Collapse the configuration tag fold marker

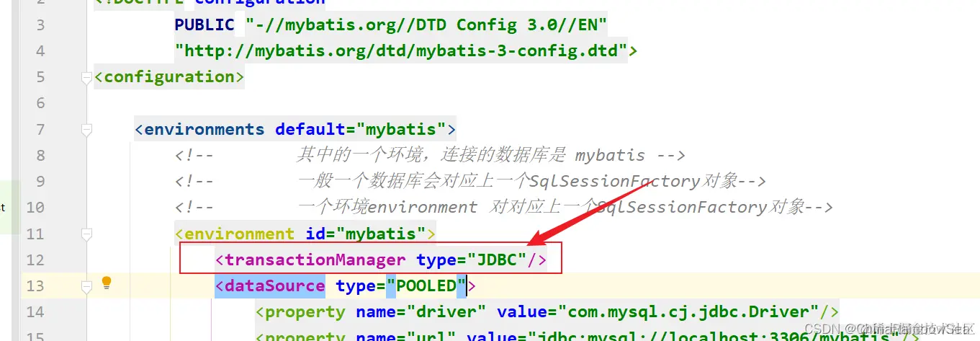[x=87, y=77]
